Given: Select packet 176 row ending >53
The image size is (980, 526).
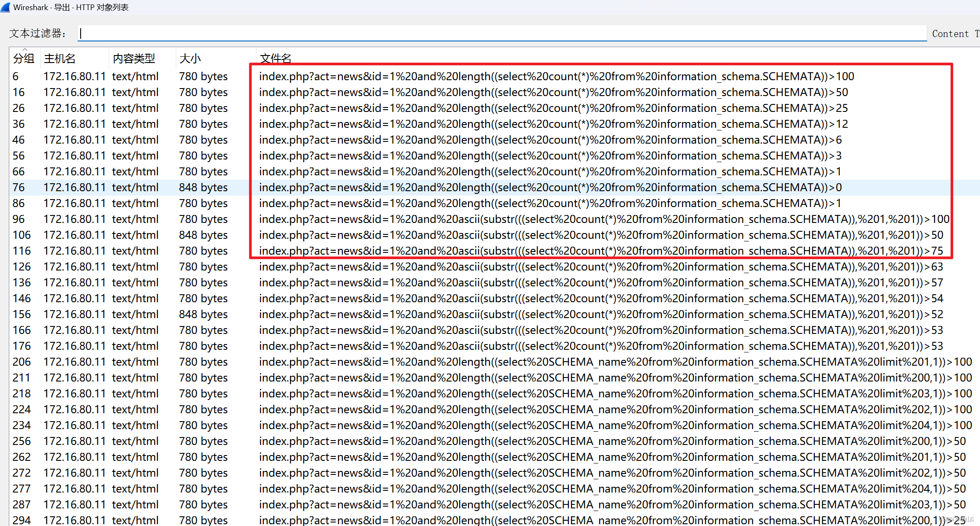Looking at the screenshot, I should click(x=494, y=346).
